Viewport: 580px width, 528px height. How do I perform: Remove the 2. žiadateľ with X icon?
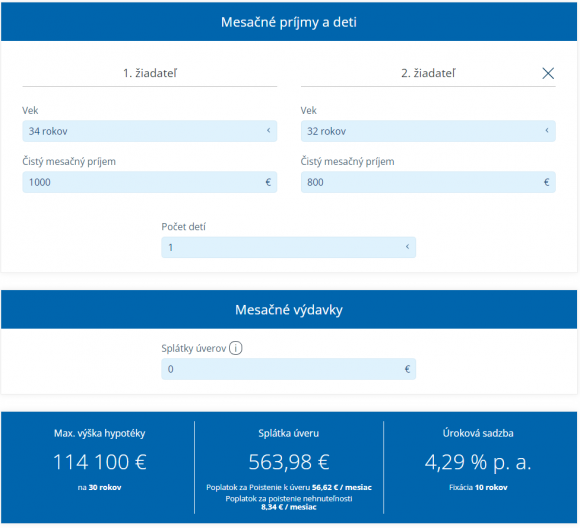tap(548, 73)
